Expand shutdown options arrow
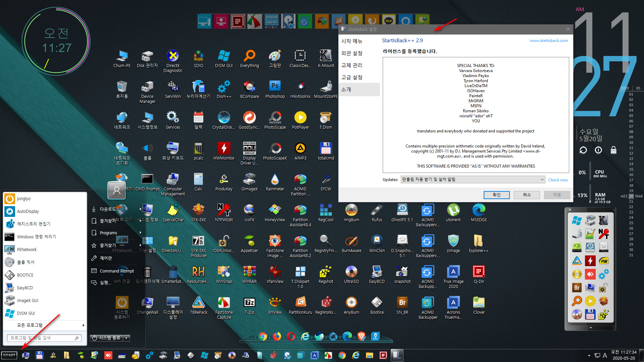Viewport: 644px width, 362px height. 127,338
